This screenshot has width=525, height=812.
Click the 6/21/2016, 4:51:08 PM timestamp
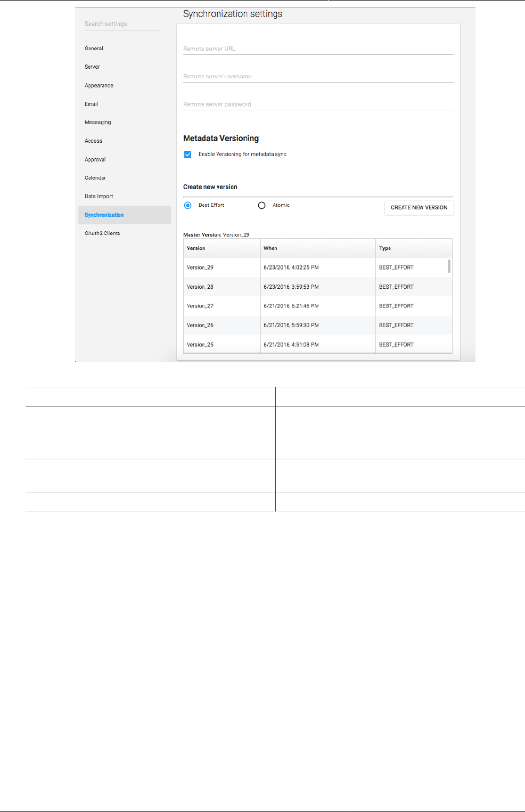click(291, 345)
